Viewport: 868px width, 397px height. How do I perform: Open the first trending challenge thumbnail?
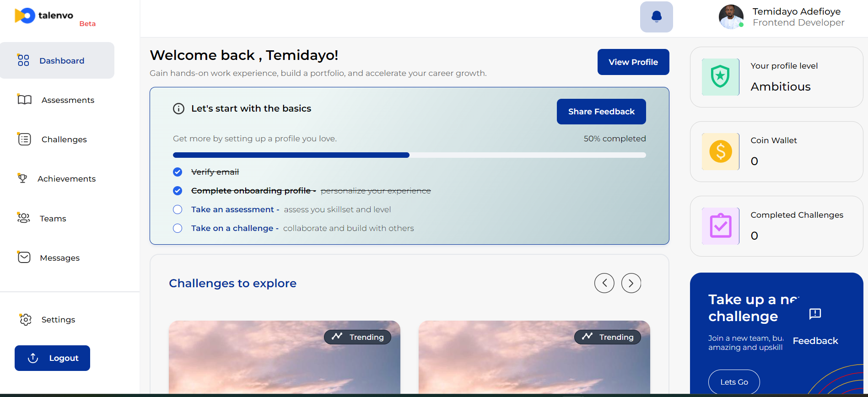click(x=284, y=357)
